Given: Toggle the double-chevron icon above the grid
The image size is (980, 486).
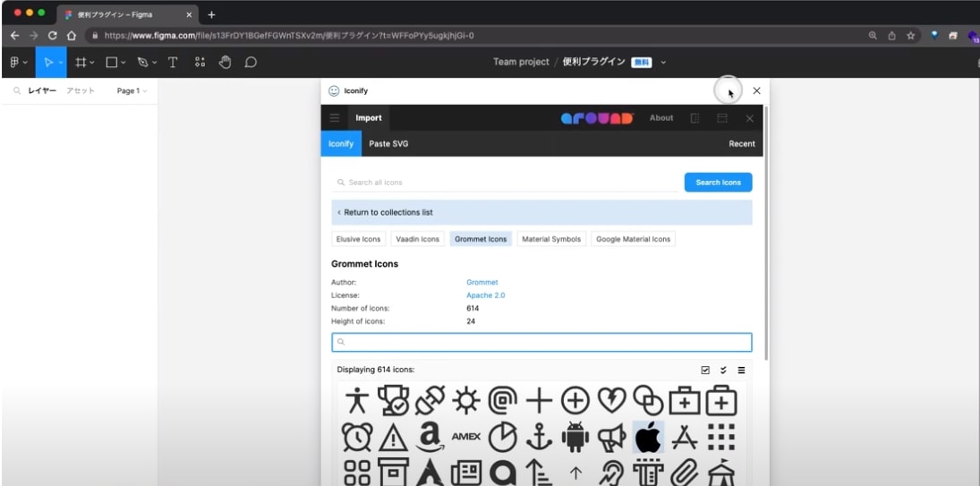Looking at the screenshot, I should point(723,370).
